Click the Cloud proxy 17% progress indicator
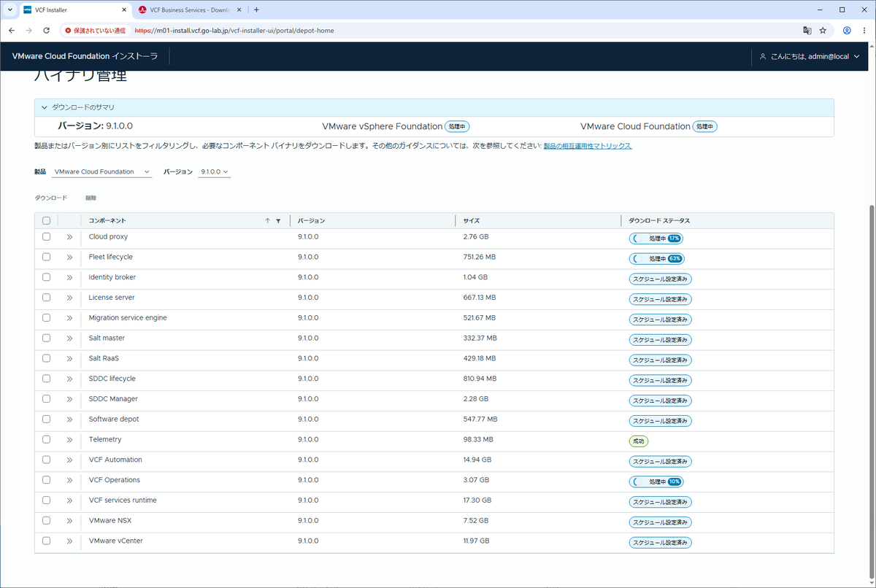The image size is (876, 588). click(656, 239)
